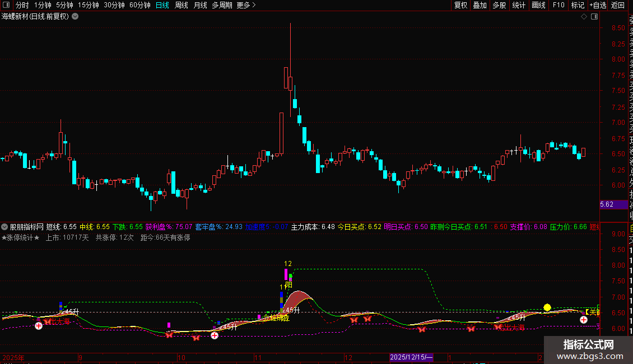The height and width of the screenshot is (364, 633).
Task: Click the diamond icon above the price axis
Action: tap(584, 17)
